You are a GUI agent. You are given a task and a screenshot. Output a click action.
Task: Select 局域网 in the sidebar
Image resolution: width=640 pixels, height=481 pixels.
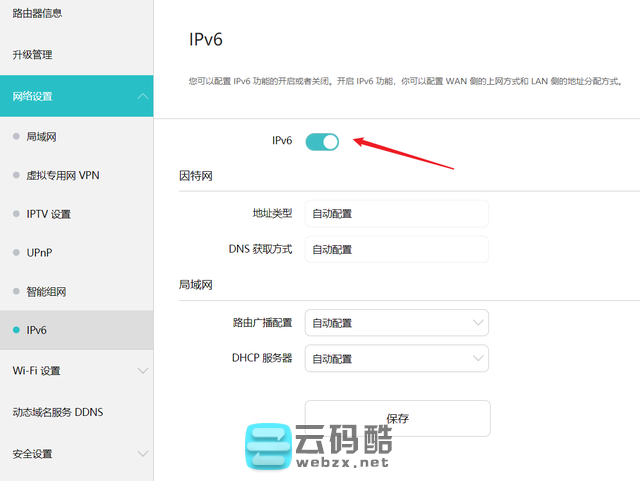(43, 135)
